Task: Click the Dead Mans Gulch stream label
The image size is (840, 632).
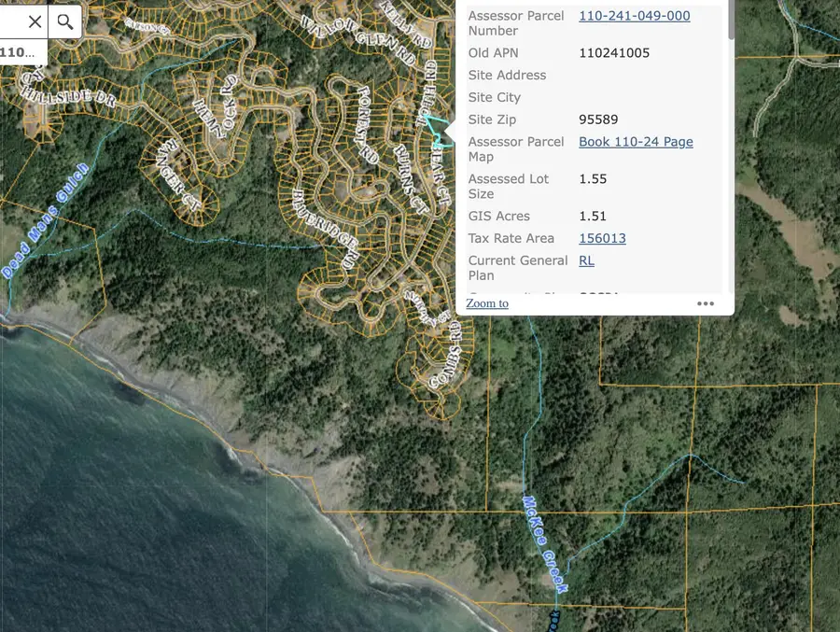Action: click(45, 221)
